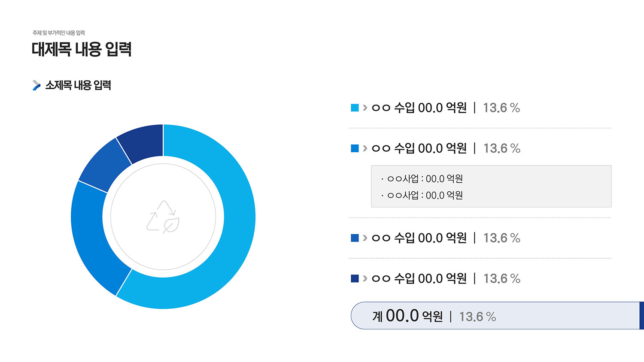Click the gray detail box listing ○○사업 items
The width and height of the screenshot is (644, 362).
[x=491, y=187]
